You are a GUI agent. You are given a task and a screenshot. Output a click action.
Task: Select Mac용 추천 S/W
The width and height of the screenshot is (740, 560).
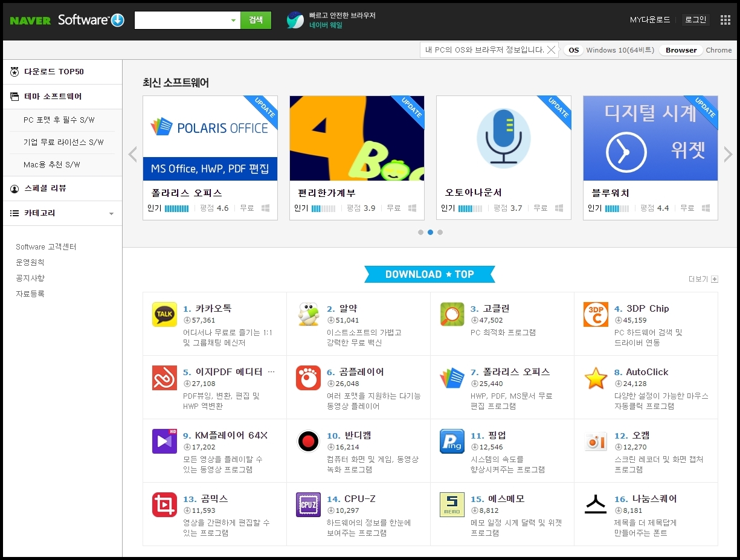(52, 165)
